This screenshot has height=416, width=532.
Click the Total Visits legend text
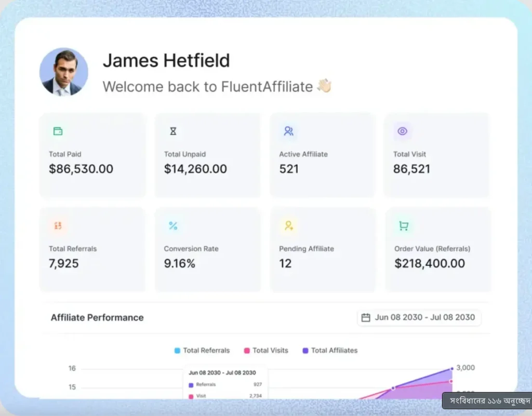[270, 351]
